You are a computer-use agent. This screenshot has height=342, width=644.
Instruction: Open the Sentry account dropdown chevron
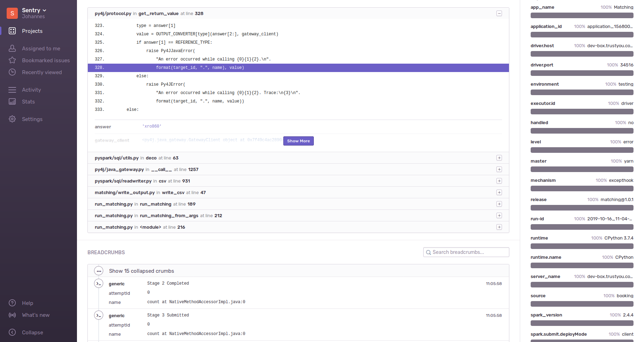point(44,10)
